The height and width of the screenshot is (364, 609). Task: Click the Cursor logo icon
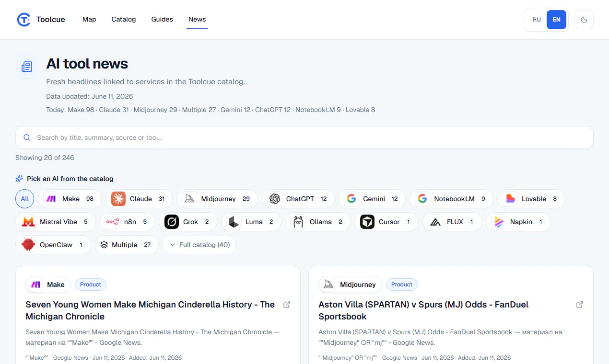coord(367,222)
